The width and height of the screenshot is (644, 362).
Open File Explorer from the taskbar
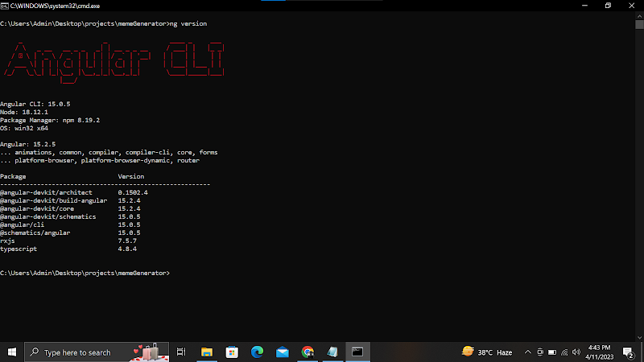click(207, 352)
